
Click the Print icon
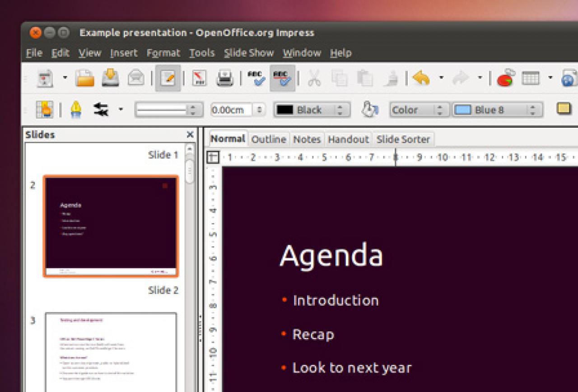tap(224, 78)
